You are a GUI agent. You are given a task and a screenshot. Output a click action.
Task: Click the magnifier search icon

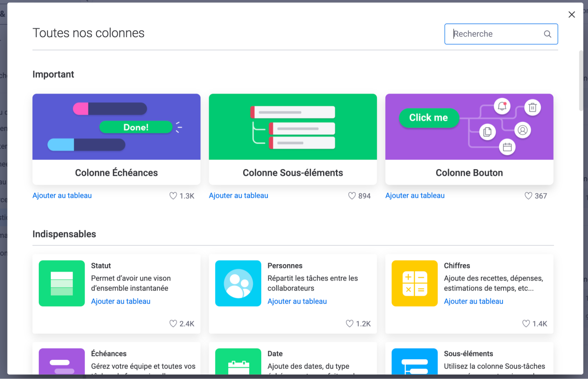547,34
